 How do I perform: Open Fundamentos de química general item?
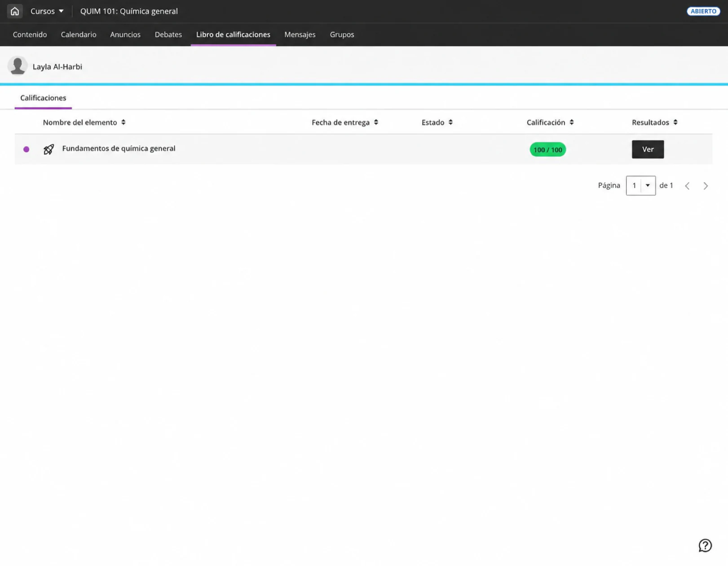pyautogui.click(x=119, y=149)
